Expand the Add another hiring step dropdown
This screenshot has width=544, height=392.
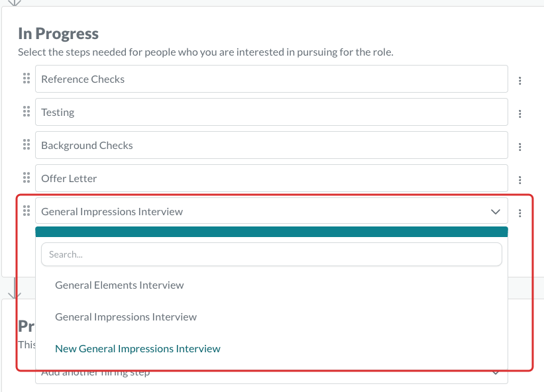(x=496, y=373)
